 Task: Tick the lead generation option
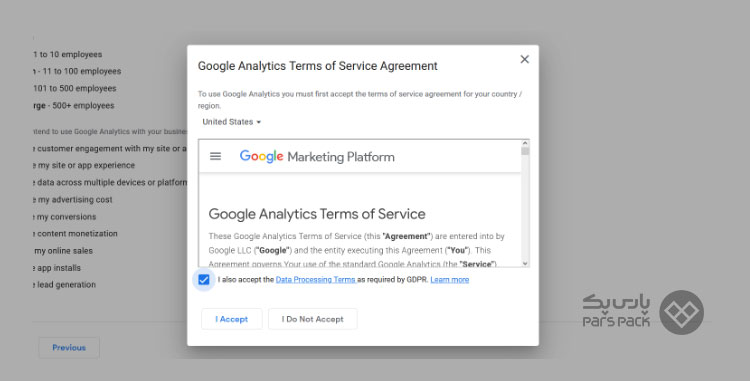65,285
